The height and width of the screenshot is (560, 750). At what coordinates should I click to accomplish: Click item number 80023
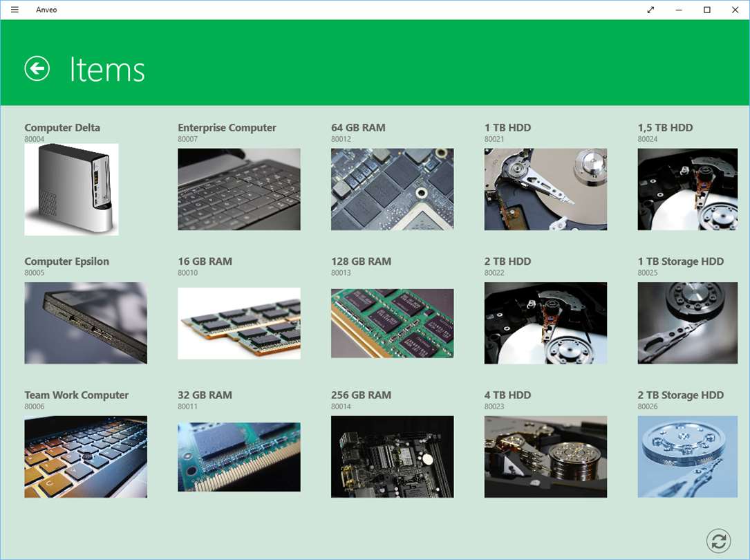pos(494,407)
